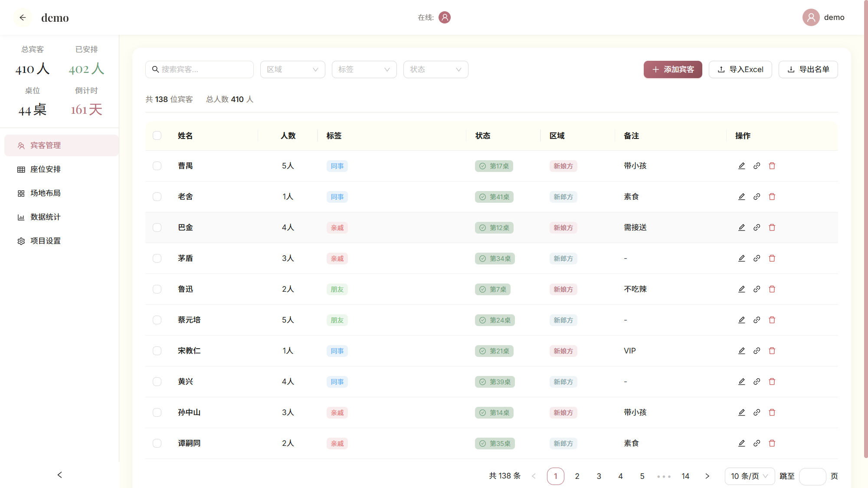This screenshot has height=488, width=868.
Task: Check the box for guest 谭嗣同
Action: [x=157, y=443]
